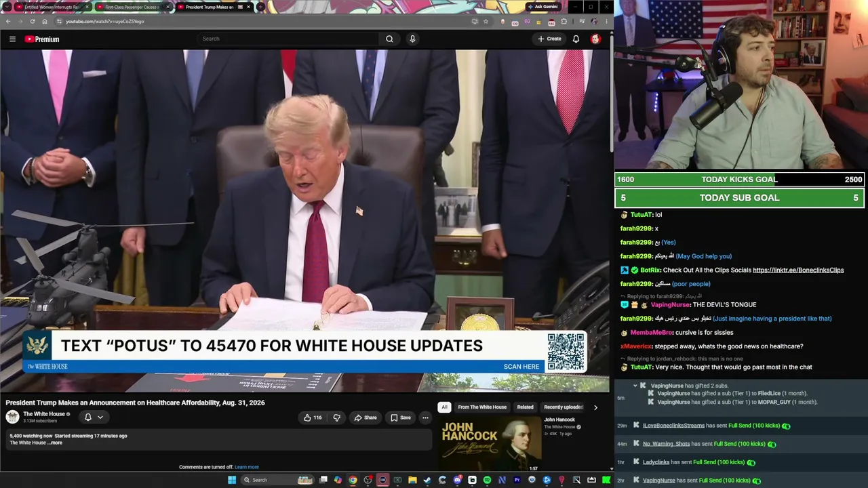868x488 pixels.
Task: Open the linktr.ee/BoneclinksClips link in chat
Action: click(x=798, y=270)
